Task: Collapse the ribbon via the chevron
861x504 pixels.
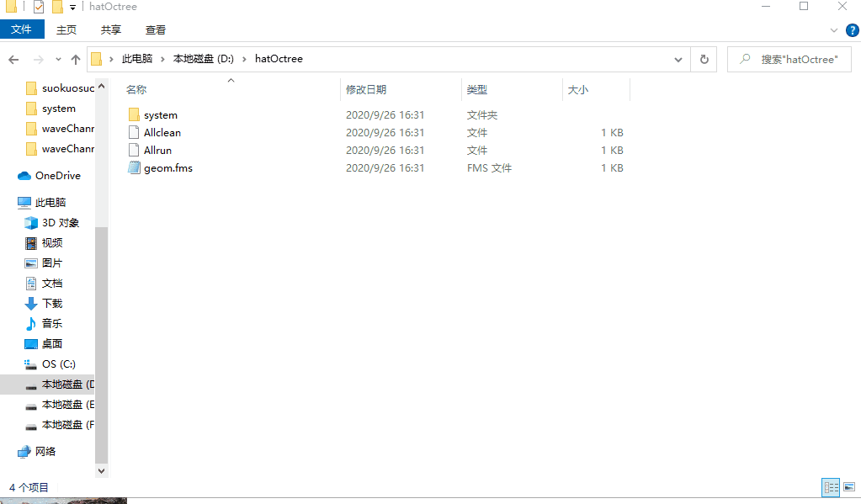Action: (x=833, y=29)
